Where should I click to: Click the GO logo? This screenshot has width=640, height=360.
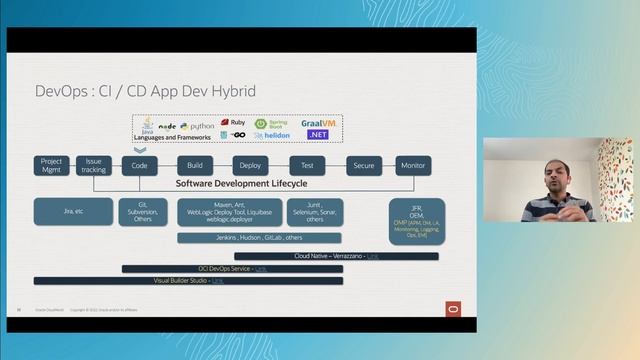[x=233, y=135]
